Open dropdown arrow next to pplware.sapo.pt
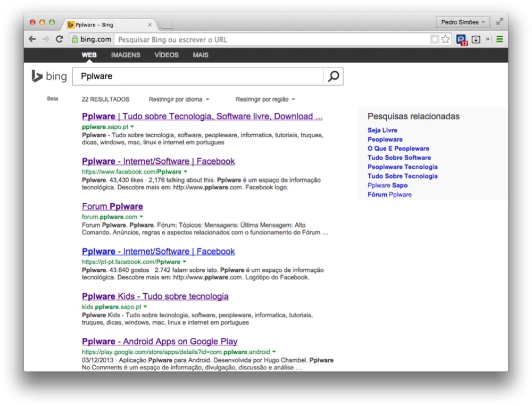 coord(132,127)
